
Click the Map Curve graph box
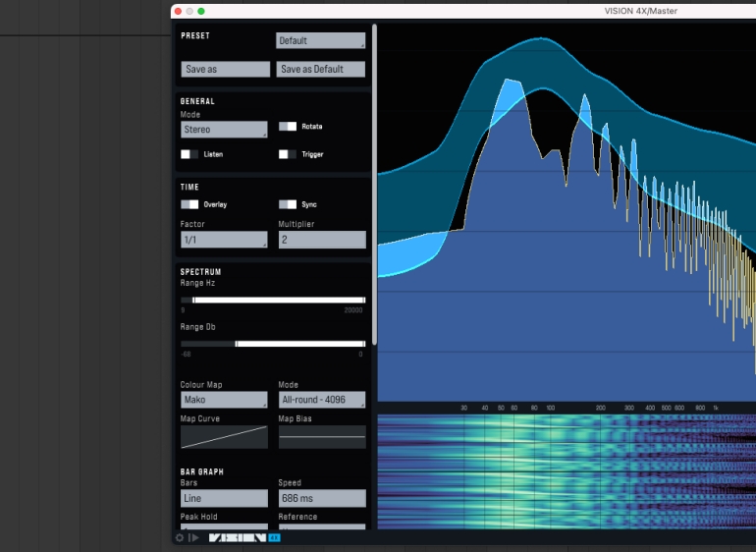point(224,437)
